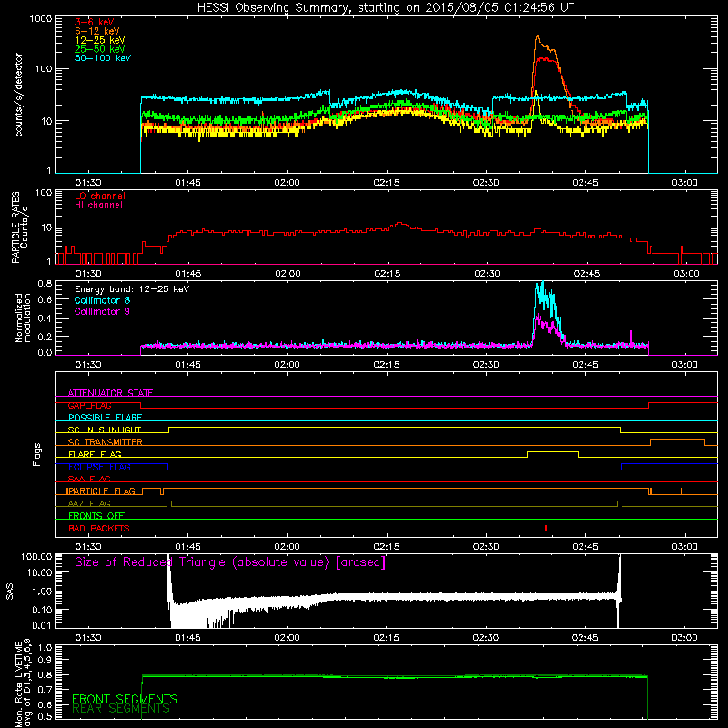The width and height of the screenshot is (728, 728).
Task: Select the FRONTS_OFF flag label
Action: [x=96, y=515]
